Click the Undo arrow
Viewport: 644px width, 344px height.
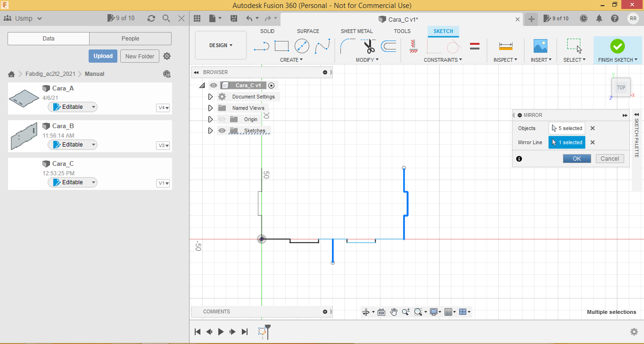coord(249,18)
